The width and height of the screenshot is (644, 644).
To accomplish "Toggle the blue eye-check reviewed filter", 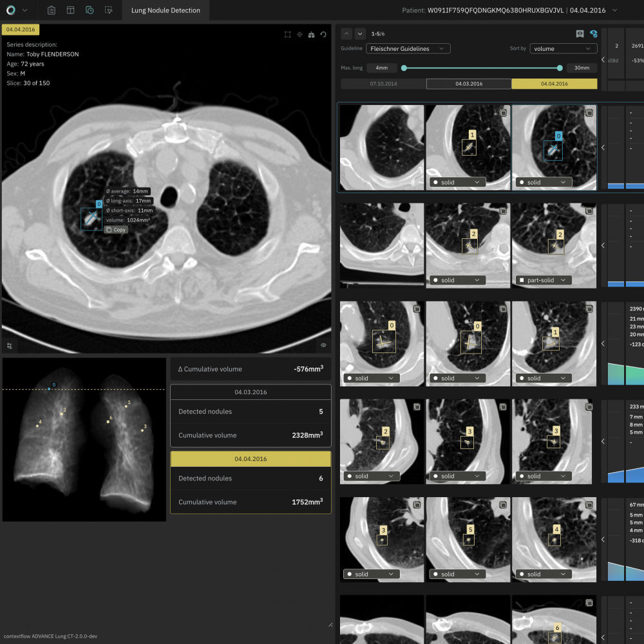I will coord(593,33).
